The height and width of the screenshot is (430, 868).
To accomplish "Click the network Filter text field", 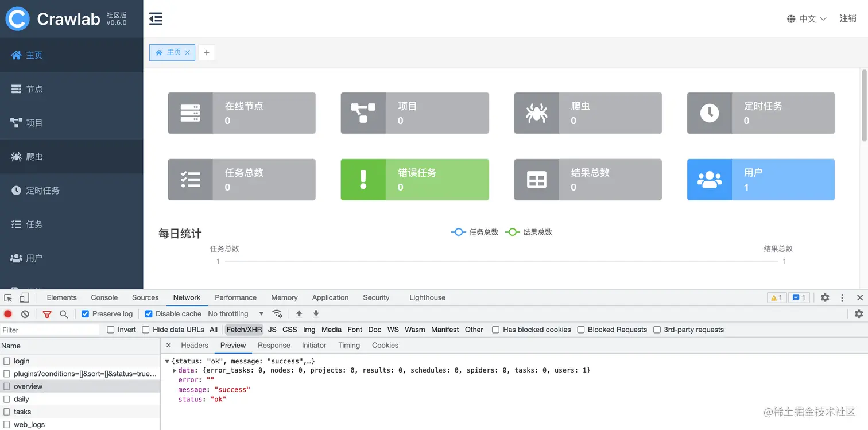I will pyautogui.click(x=51, y=330).
